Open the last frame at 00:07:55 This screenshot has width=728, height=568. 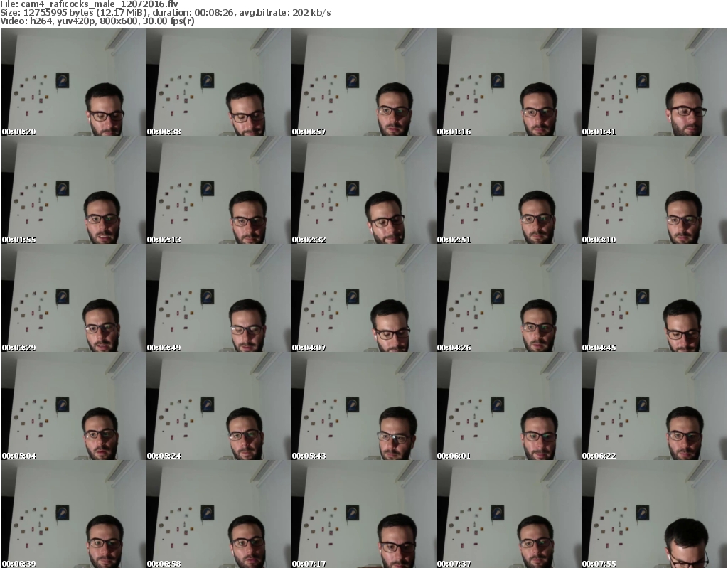(654, 514)
